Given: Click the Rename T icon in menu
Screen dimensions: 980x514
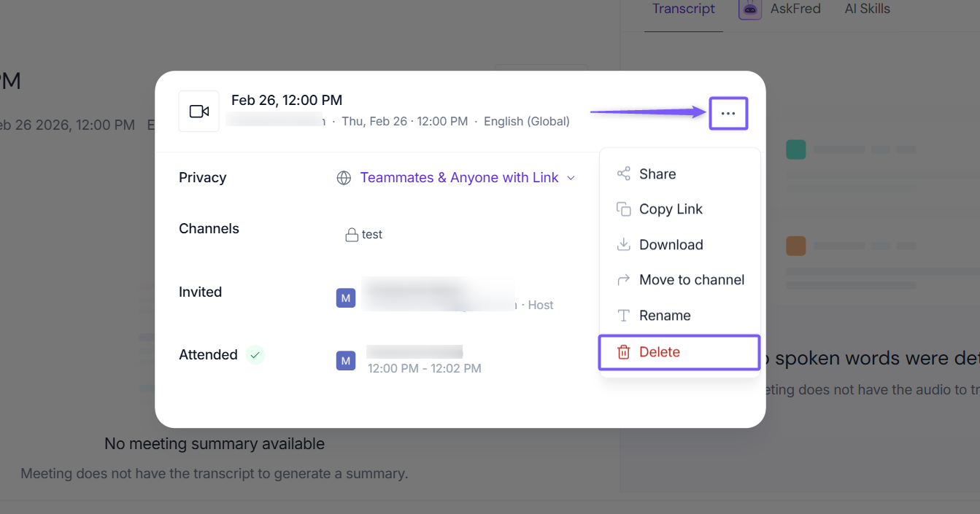Looking at the screenshot, I should (x=623, y=316).
